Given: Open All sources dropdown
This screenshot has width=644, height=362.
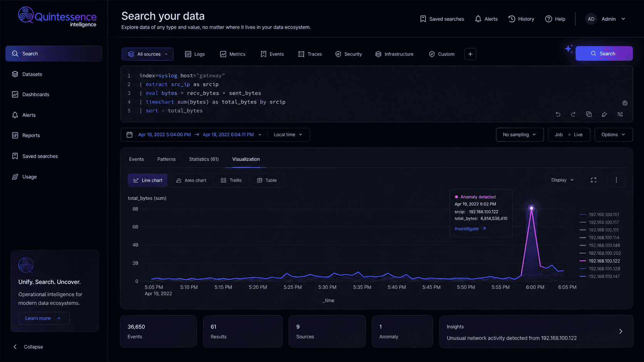Looking at the screenshot, I should coord(147,54).
